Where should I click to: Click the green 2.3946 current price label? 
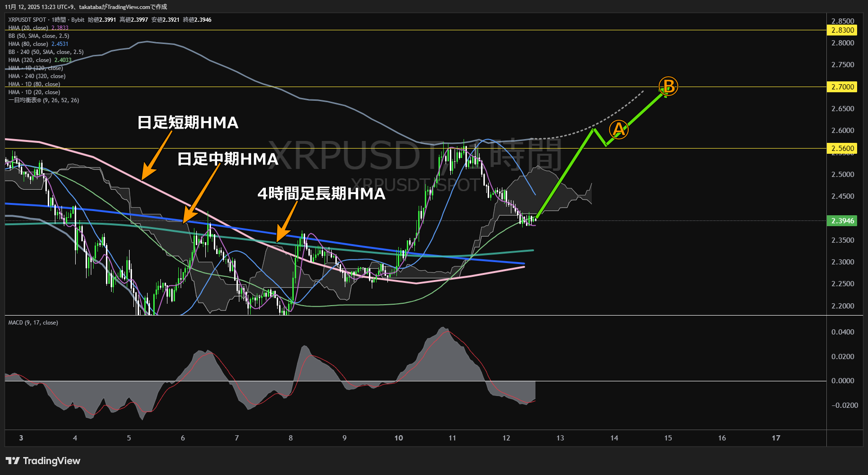pyautogui.click(x=842, y=221)
